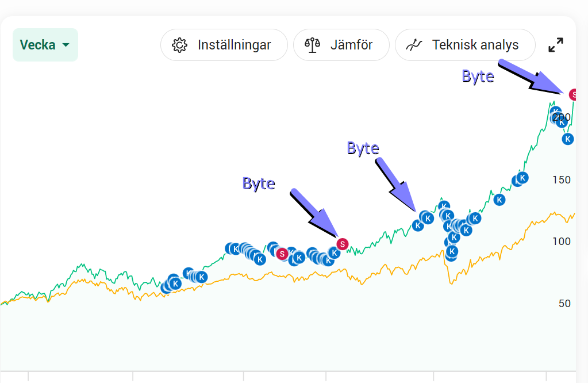Select the red S marker at chart top-right
588x383 pixels.
(x=572, y=94)
